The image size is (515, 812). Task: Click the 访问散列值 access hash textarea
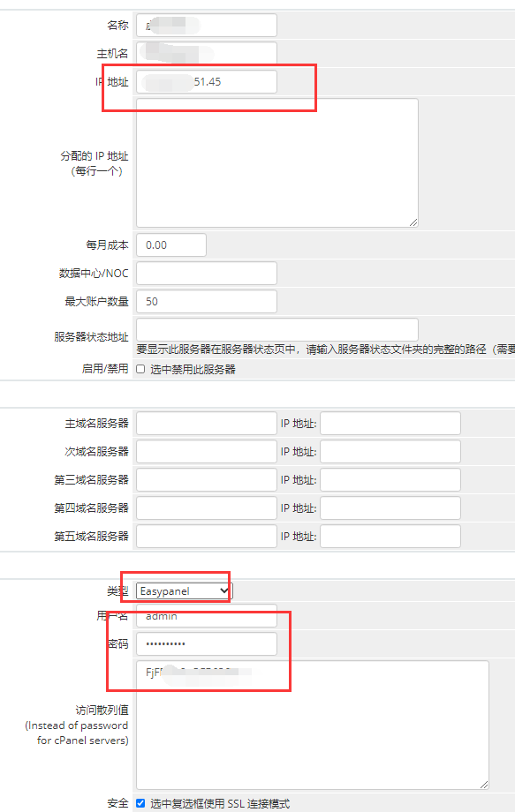tap(313, 725)
